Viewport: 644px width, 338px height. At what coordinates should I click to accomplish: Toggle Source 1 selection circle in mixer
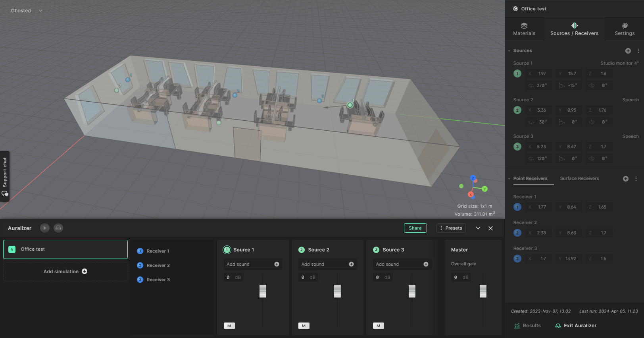click(227, 250)
